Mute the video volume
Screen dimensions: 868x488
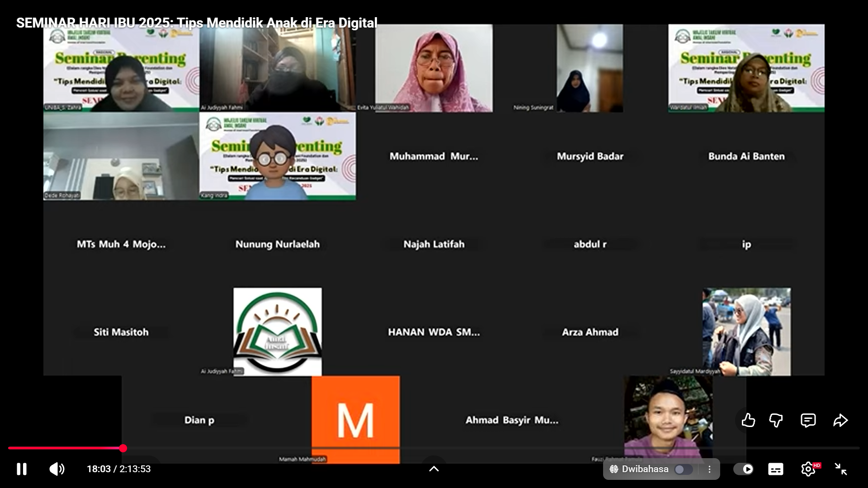pyautogui.click(x=57, y=469)
